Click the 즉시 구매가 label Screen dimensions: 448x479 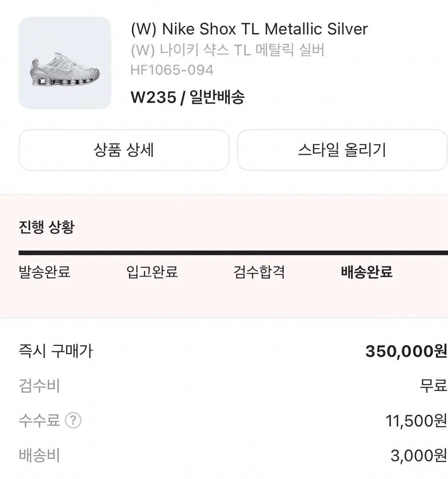56,351
